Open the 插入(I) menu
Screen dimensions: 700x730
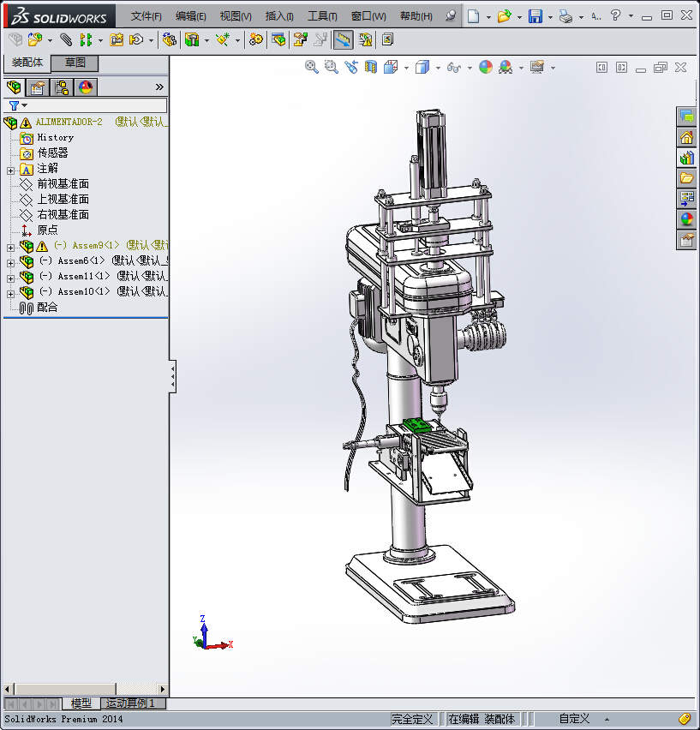click(279, 16)
